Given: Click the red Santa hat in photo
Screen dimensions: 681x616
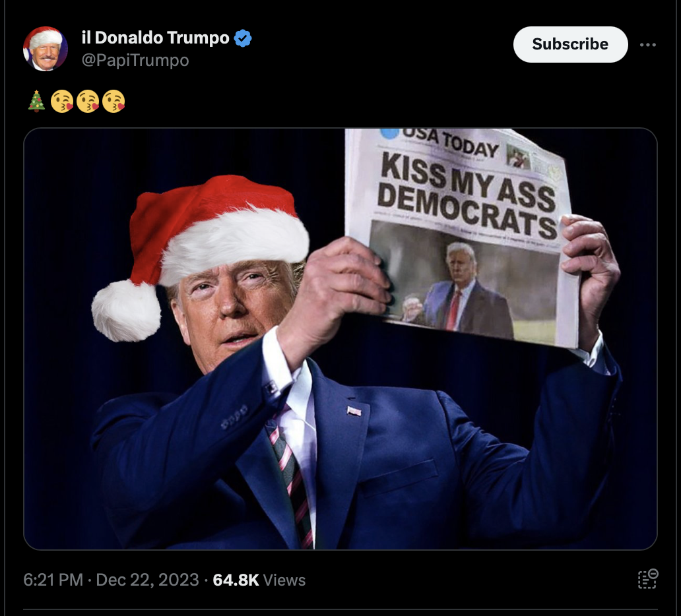Looking at the screenshot, I should (201, 256).
